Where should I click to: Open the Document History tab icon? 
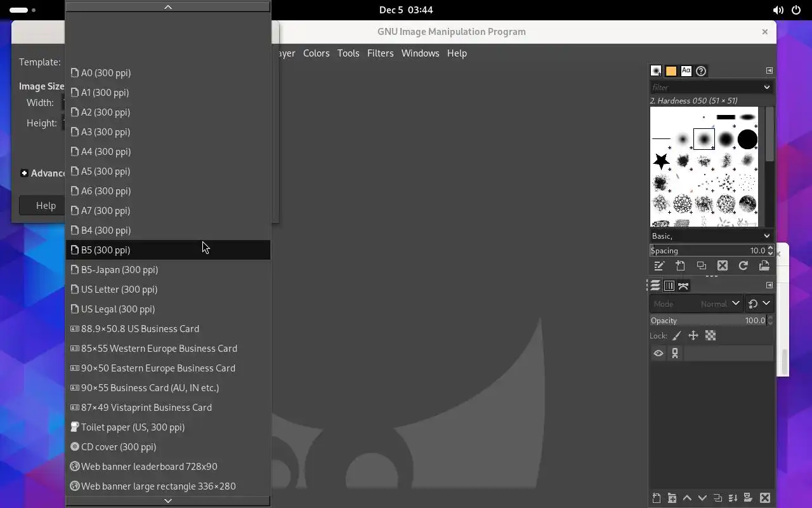tap(701, 71)
